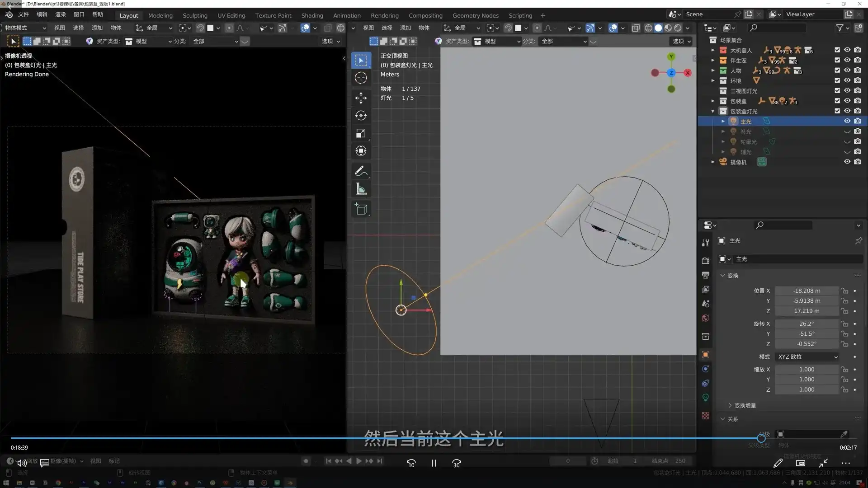Open the XYZ 欧拉 rotation mode dropdown
Viewport: 868px width, 488px height.
[806, 357]
